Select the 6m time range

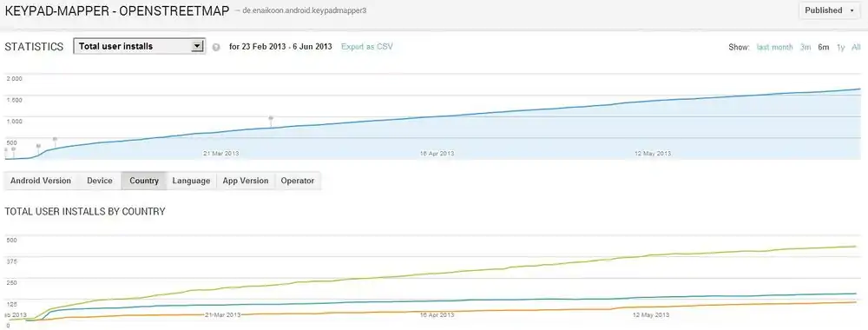tap(823, 47)
